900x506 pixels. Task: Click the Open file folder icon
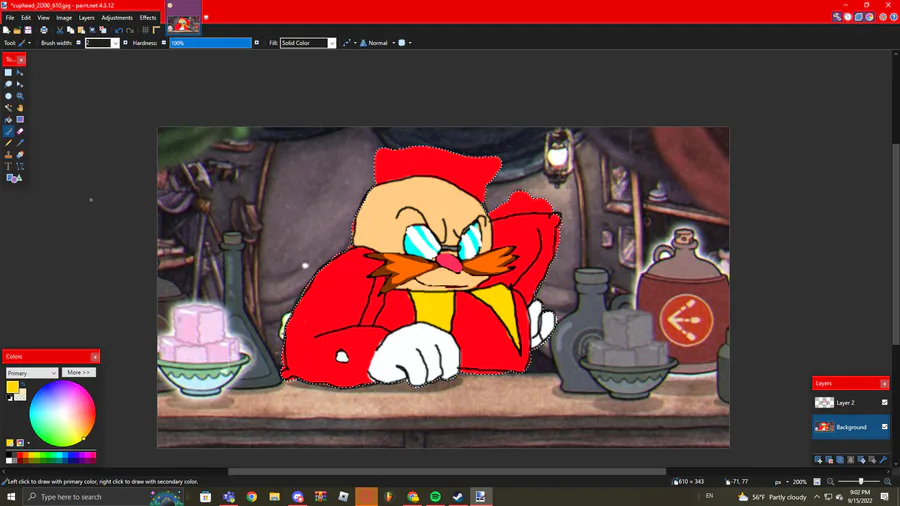pos(17,30)
